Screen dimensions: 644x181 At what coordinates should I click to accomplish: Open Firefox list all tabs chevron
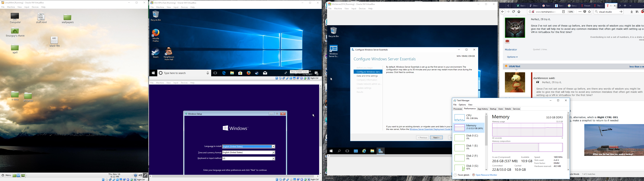pos(631,6)
